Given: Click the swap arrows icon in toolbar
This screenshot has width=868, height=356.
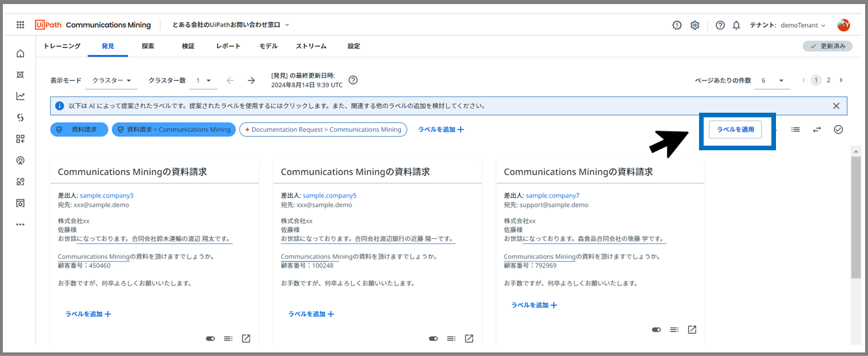Looking at the screenshot, I should pyautogui.click(x=816, y=129).
